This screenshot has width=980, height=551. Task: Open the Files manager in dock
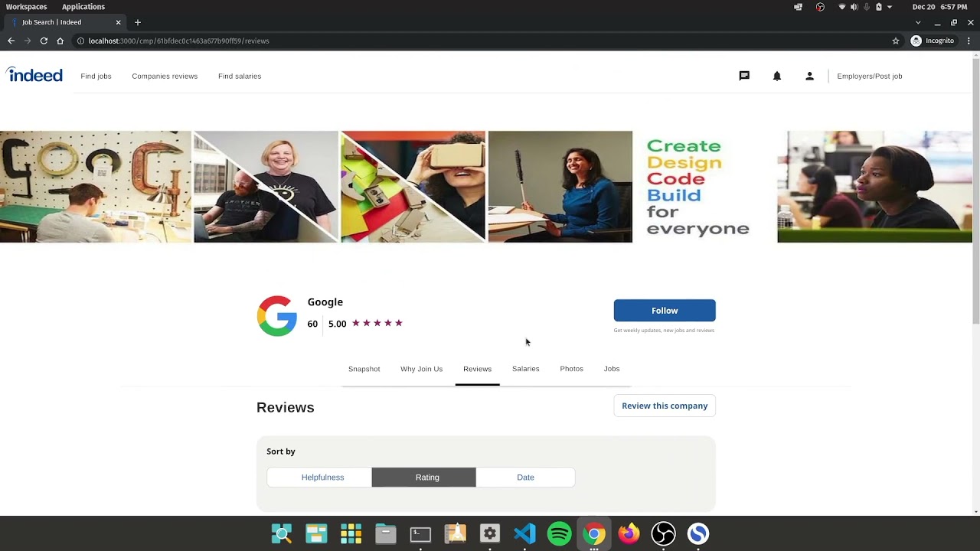click(386, 533)
